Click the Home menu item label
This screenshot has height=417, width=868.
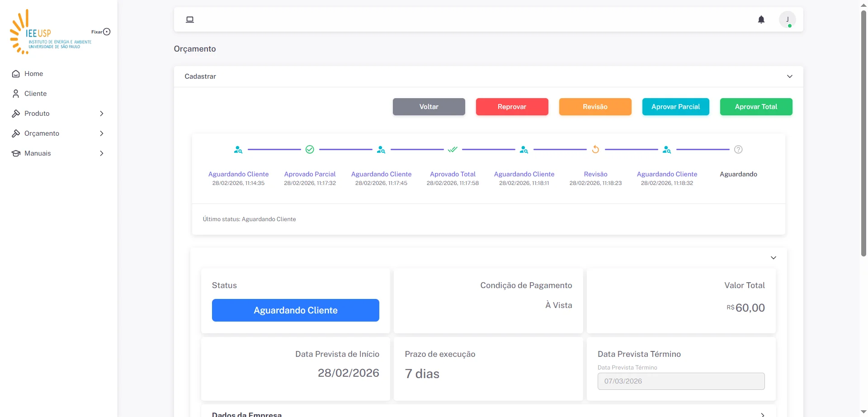pyautogui.click(x=34, y=74)
